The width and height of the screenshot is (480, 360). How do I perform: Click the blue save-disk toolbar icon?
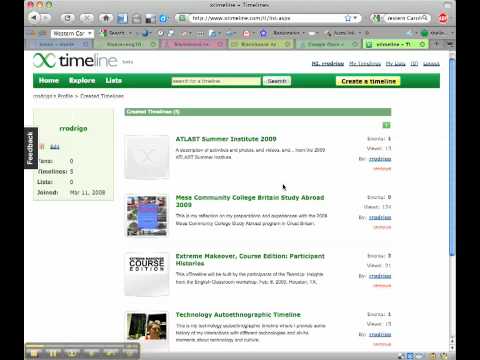pyautogui.click(x=122, y=18)
